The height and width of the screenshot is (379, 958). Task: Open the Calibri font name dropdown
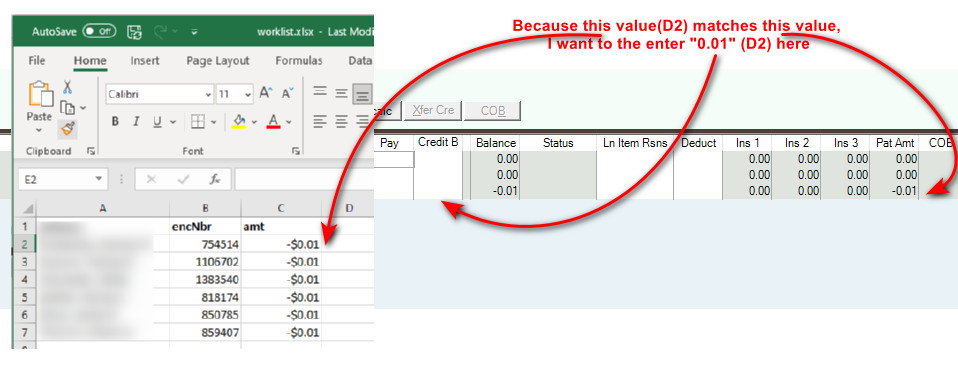(208, 95)
